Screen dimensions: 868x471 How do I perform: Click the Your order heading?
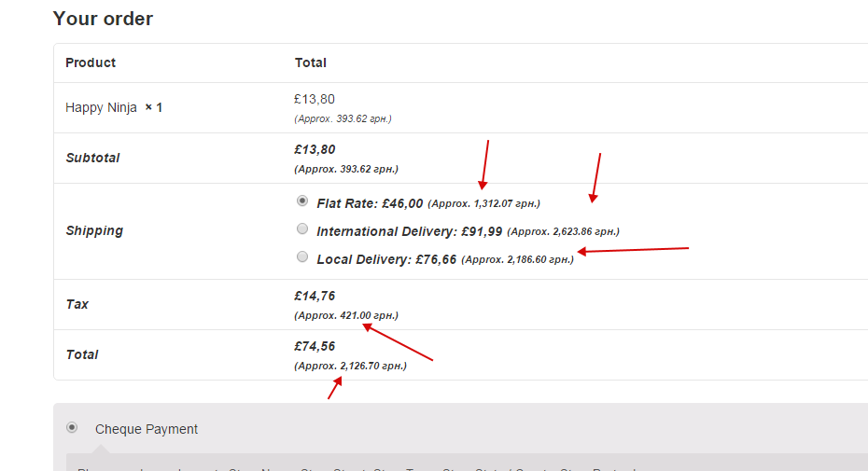click(x=103, y=19)
